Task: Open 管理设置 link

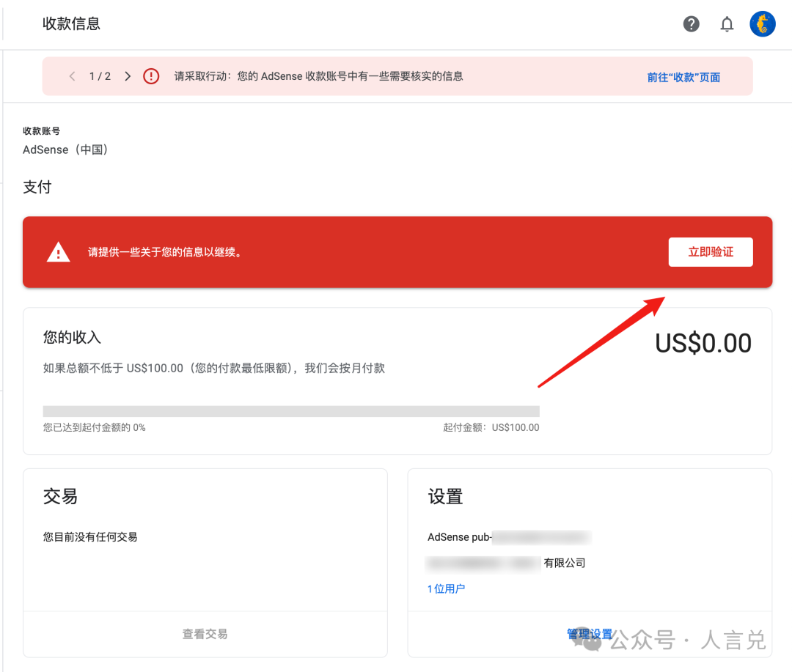Action: [x=590, y=634]
